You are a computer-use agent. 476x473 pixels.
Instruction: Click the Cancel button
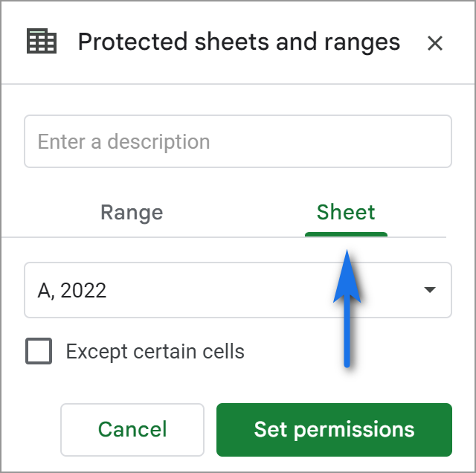132,430
